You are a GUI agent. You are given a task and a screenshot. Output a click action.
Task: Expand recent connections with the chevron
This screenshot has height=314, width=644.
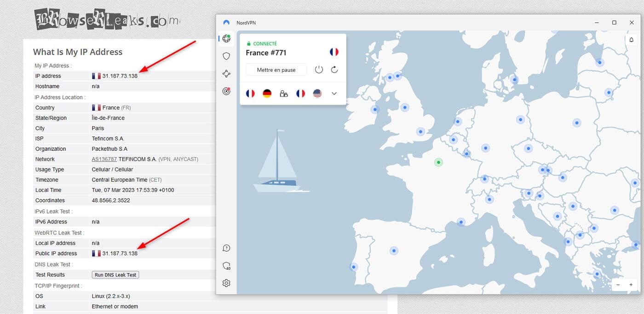coord(334,93)
